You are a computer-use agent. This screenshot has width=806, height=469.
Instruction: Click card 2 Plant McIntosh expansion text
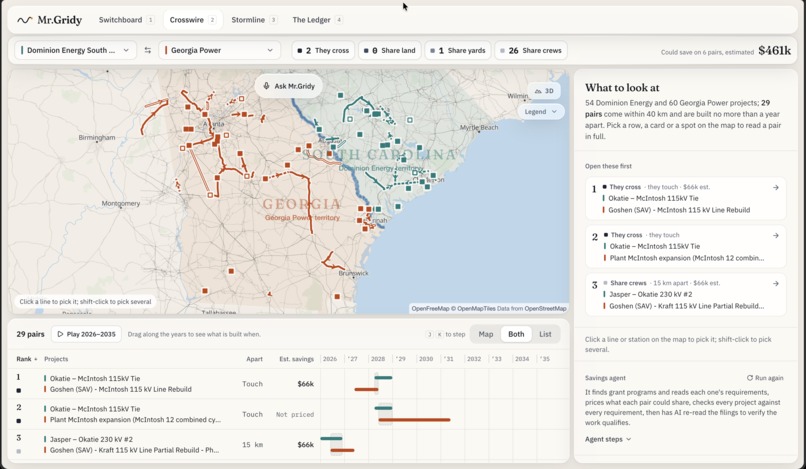click(x=687, y=258)
